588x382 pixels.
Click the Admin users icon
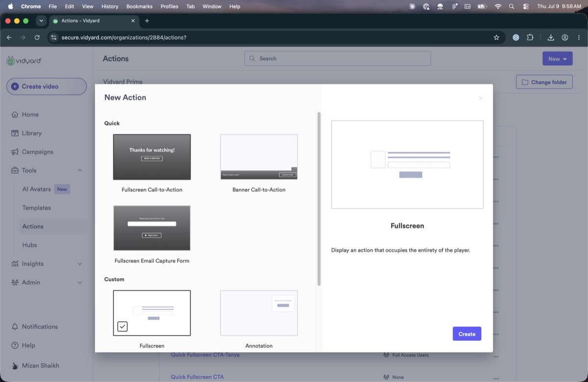pyautogui.click(x=15, y=282)
